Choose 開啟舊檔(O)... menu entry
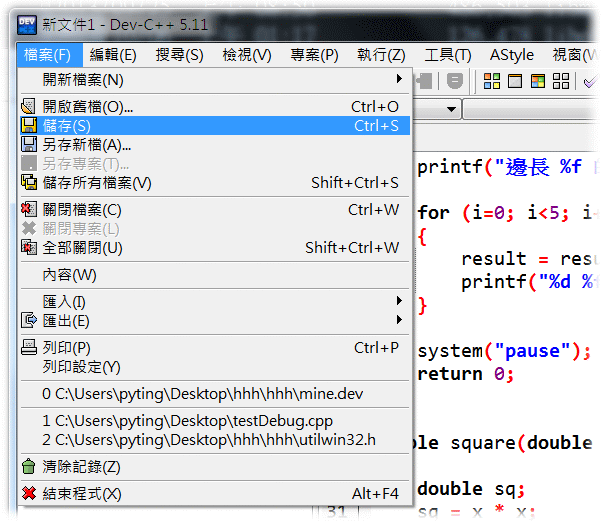 [215, 107]
